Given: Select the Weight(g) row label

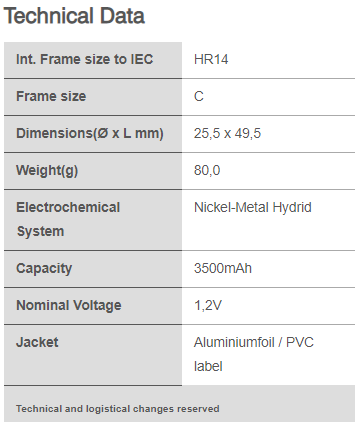Looking at the screenshot, I should pos(47,171).
